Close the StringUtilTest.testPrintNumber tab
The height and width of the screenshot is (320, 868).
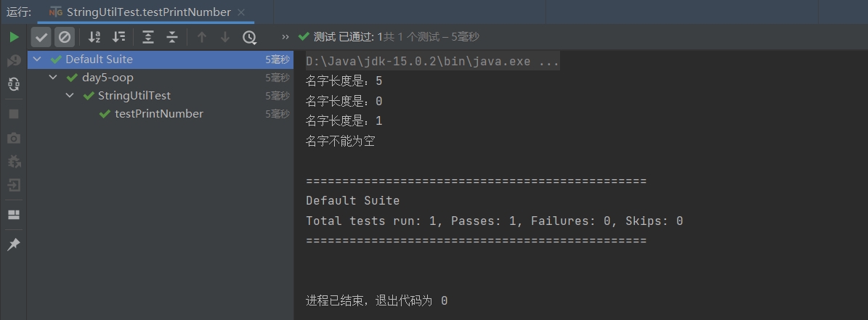coord(241,12)
